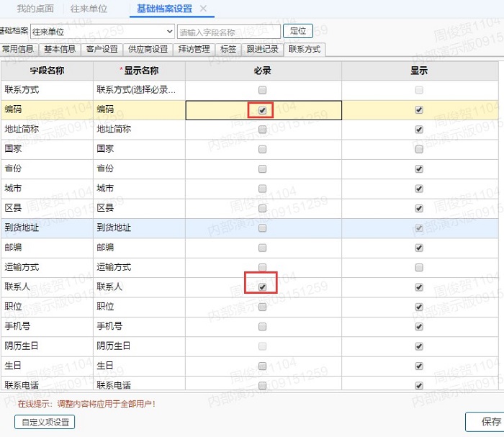Toggle 必录 checkbox for 联系方式 row
The width and height of the screenshot is (504, 437).
[x=262, y=90]
